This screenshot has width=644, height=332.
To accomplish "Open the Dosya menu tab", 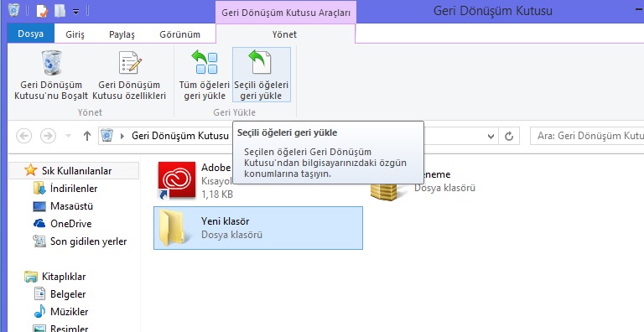I will pos(30,34).
